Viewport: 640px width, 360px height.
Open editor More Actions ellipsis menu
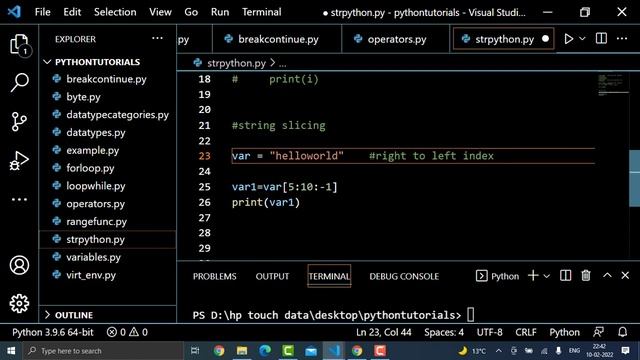click(x=622, y=39)
